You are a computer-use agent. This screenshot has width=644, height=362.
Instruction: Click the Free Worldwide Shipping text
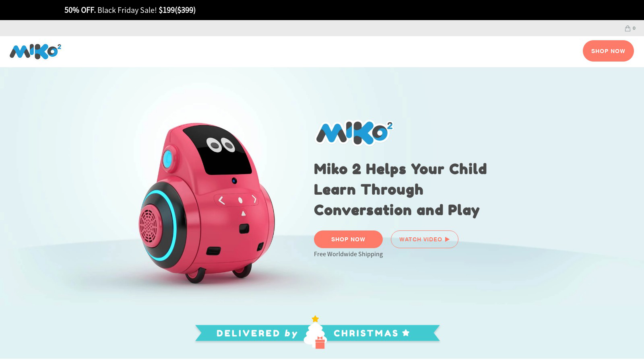348,254
